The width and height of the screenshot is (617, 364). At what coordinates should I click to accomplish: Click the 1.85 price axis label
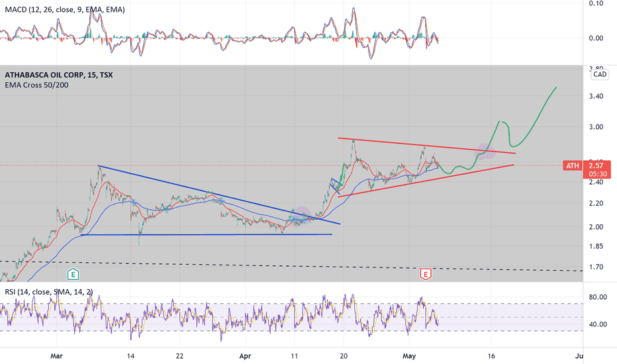coord(596,246)
